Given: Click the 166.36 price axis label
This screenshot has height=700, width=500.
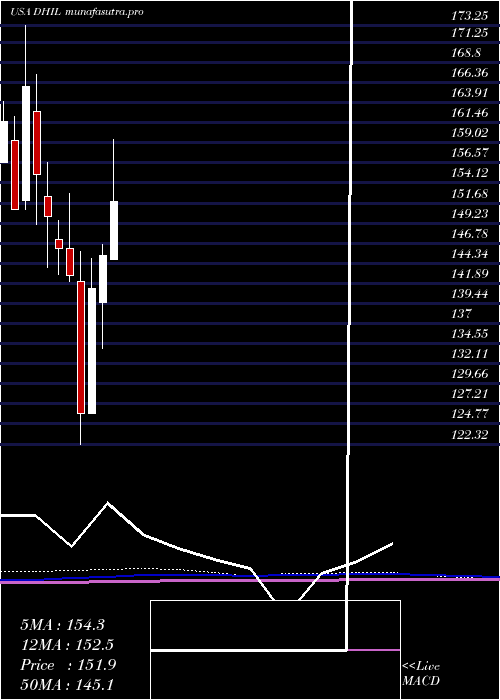Looking at the screenshot, I should (470, 72).
